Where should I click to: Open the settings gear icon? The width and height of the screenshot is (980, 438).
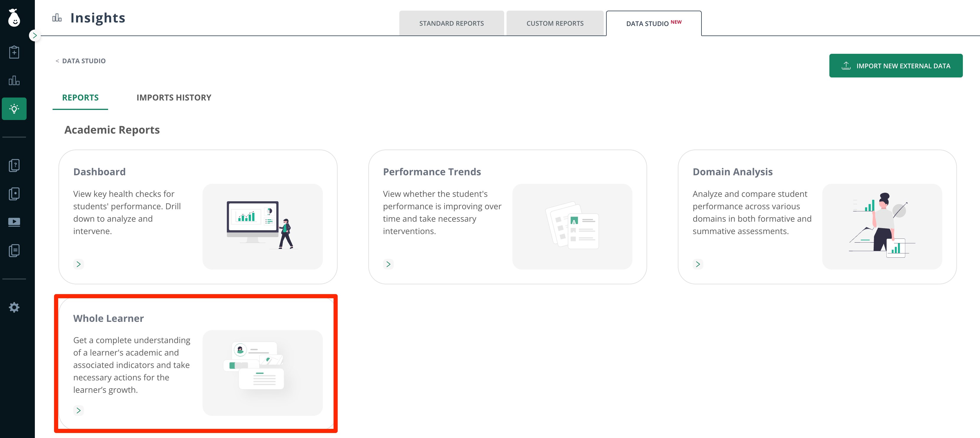[14, 307]
